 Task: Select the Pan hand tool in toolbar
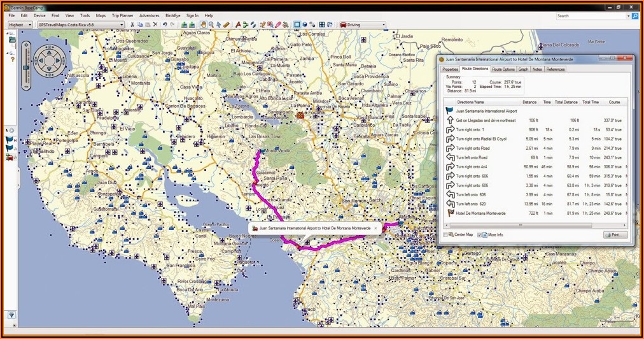(x=204, y=25)
